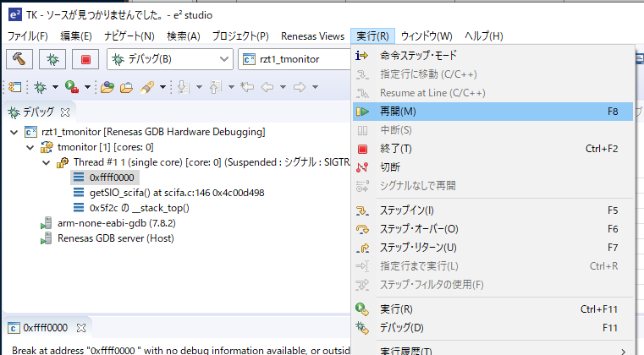Select the 0xffff0000 editor tab
The height and width of the screenshot is (355, 644).
(x=45, y=328)
